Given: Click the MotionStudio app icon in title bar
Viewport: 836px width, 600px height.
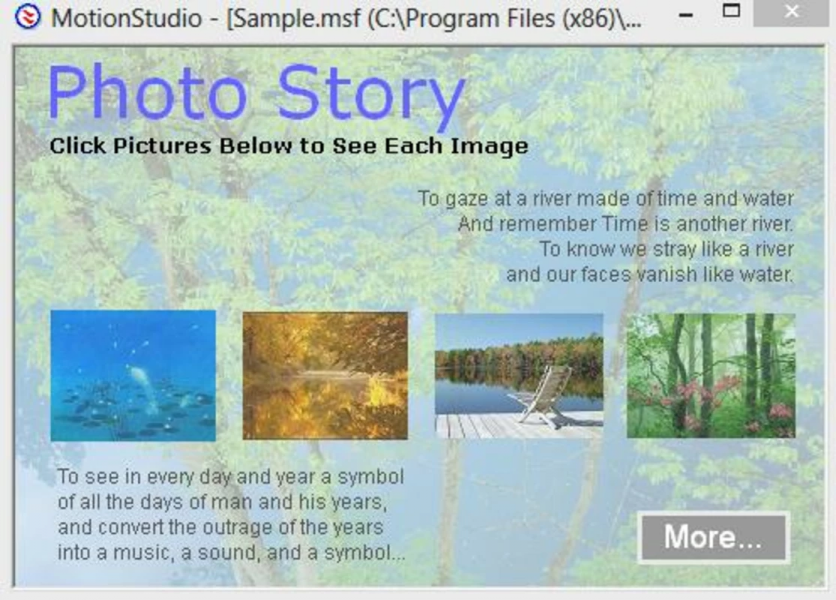Looking at the screenshot, I should (28, 18).
